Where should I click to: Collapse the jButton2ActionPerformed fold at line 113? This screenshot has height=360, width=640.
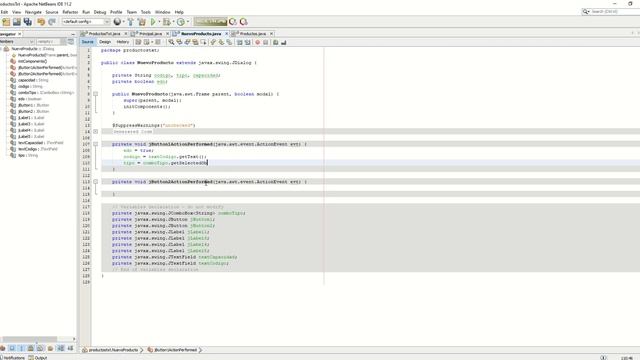[x=96, y=182]
